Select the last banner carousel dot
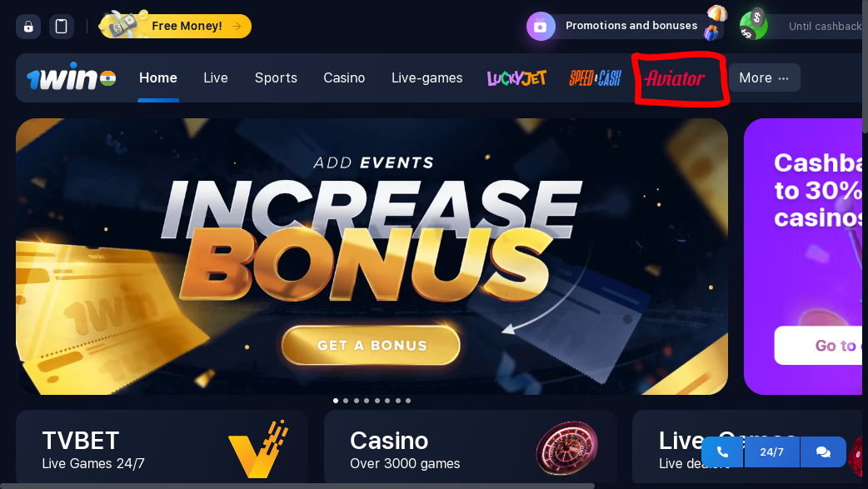Image resolution: width=868 pixels, height=489 pixels. pos(408,401)
